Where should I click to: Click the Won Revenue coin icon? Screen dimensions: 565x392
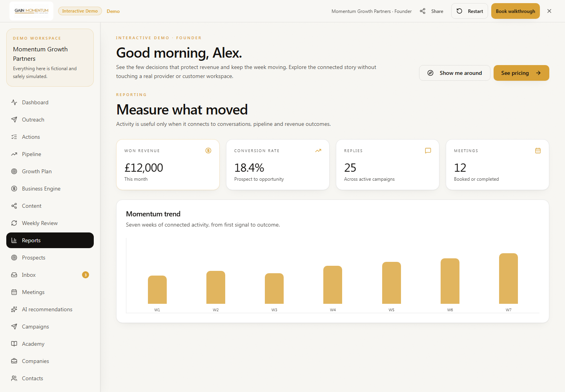tap(208, 151)
